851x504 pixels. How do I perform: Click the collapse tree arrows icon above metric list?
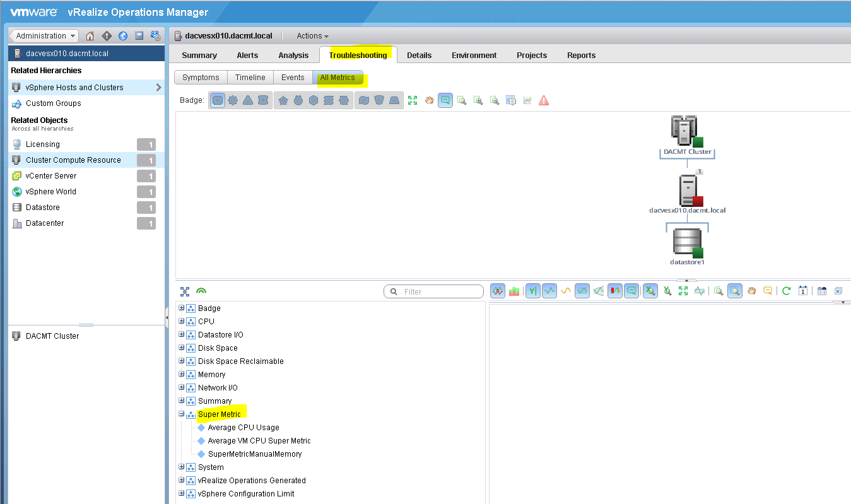point(185,291)
